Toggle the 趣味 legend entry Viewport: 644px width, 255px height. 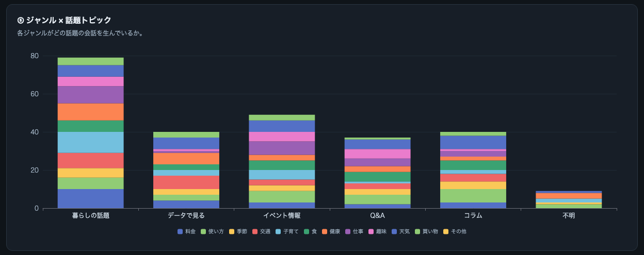(377, 231)
